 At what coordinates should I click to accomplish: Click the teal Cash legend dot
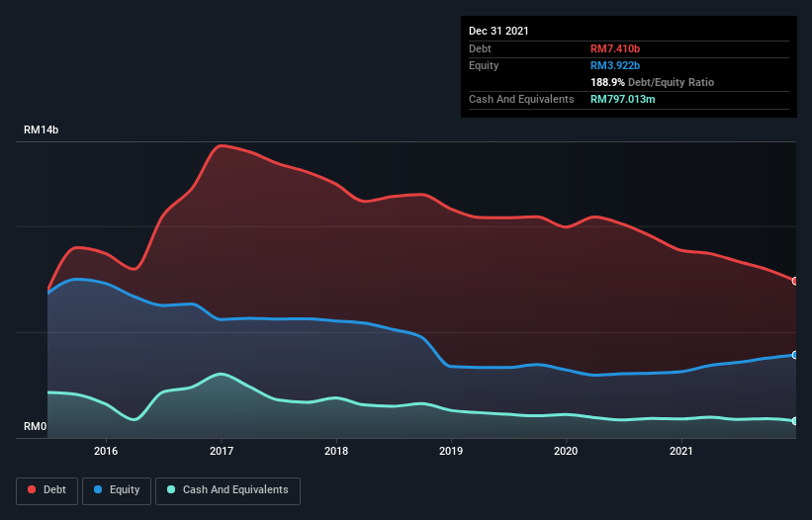click(171, 489)
